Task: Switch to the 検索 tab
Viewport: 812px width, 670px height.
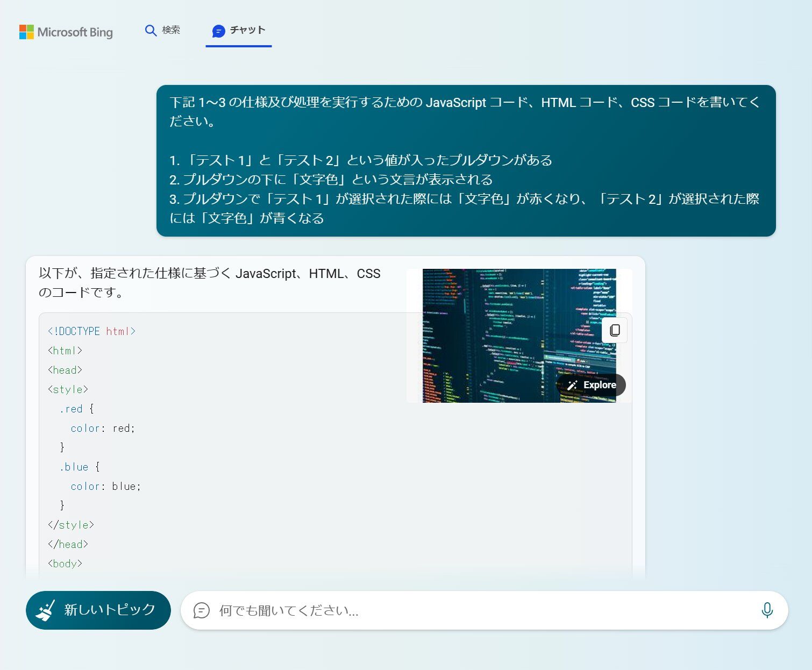Action: point(170,30)
